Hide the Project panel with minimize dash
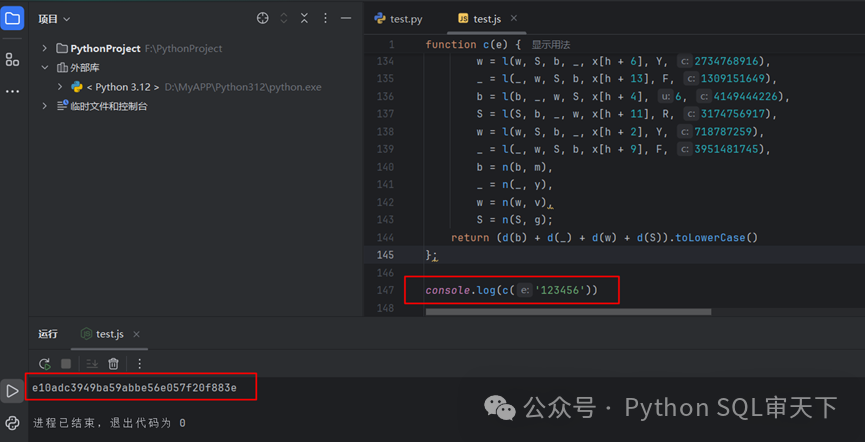The width and height of the screenshot is (865, 442). [346, 19]
